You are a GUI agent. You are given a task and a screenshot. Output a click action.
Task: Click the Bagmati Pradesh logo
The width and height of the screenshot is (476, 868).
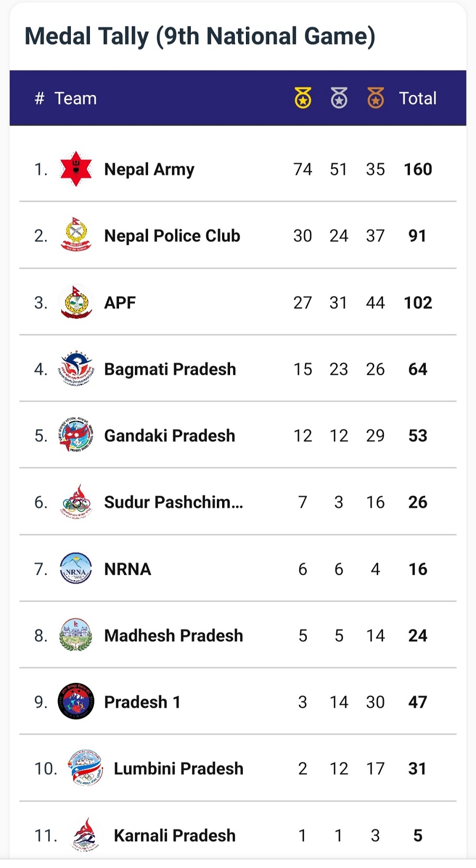coord(76,368)
